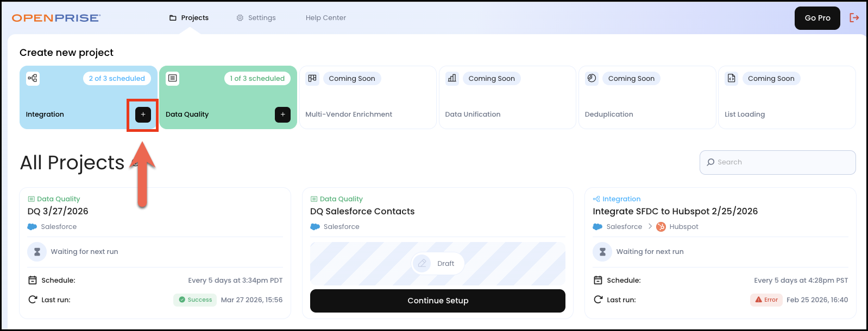
Task: Click the plus button on Integration card
Action: (143, 114)
